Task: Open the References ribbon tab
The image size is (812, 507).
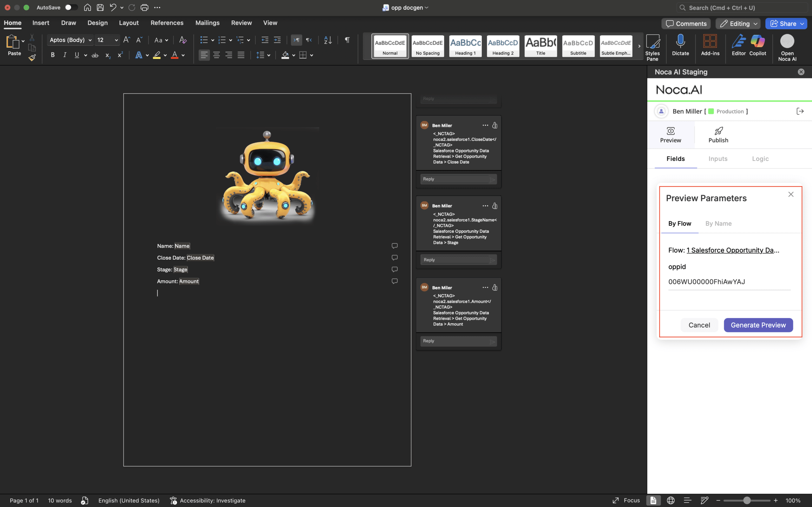Action: (x=167, y=23)
